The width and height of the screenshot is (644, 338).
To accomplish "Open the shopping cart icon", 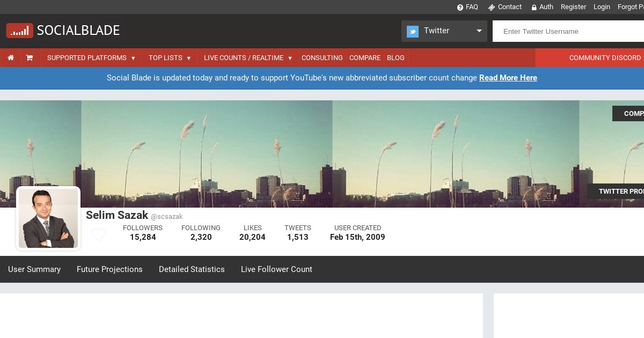I will [x=30, y=57].
